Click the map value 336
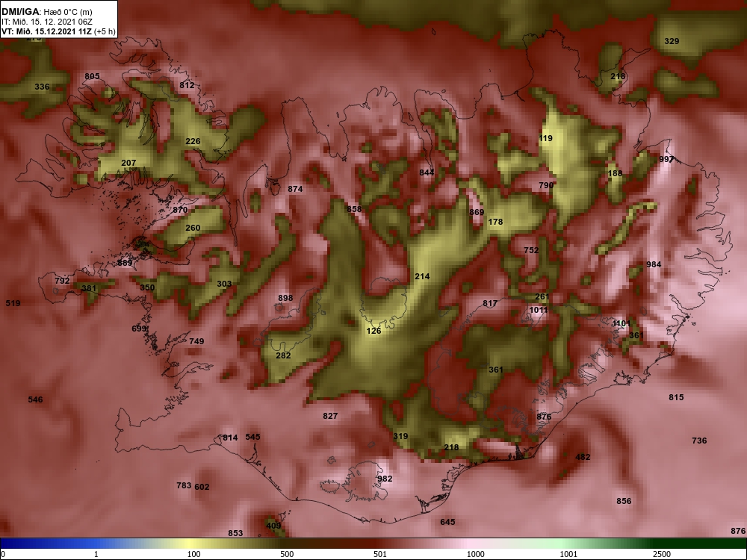 pos(42,87)
